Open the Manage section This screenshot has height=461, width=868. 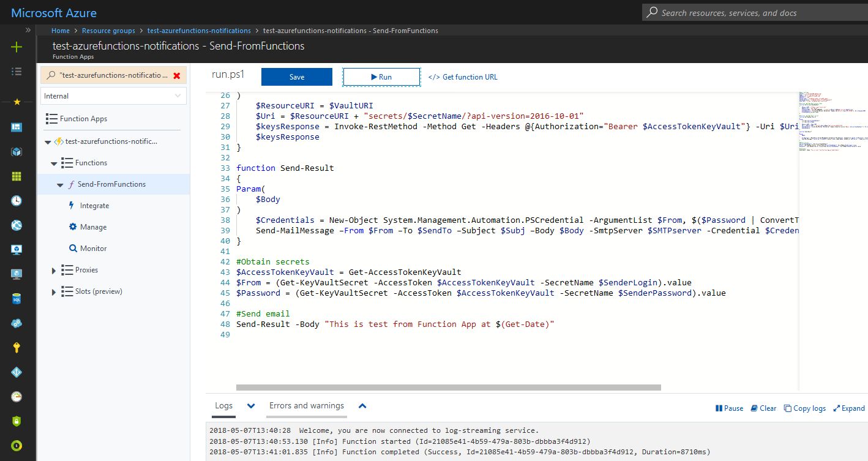93,227
